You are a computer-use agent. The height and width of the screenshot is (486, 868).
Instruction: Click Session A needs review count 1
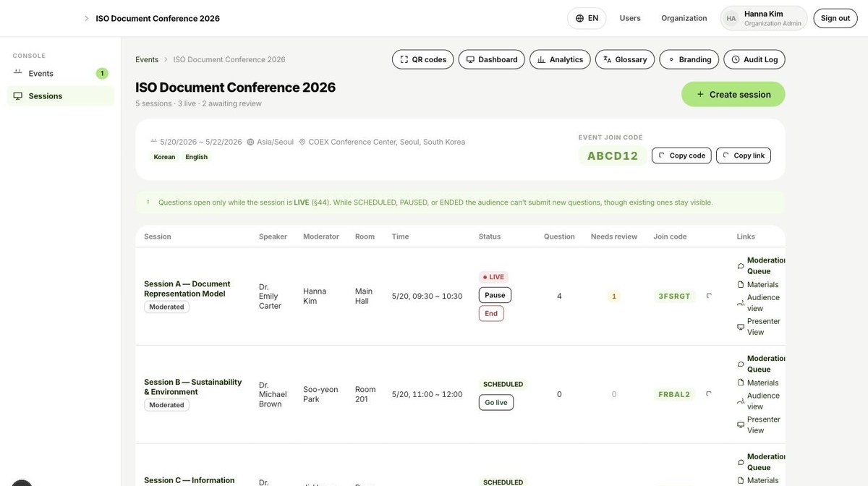click(614, 296)
